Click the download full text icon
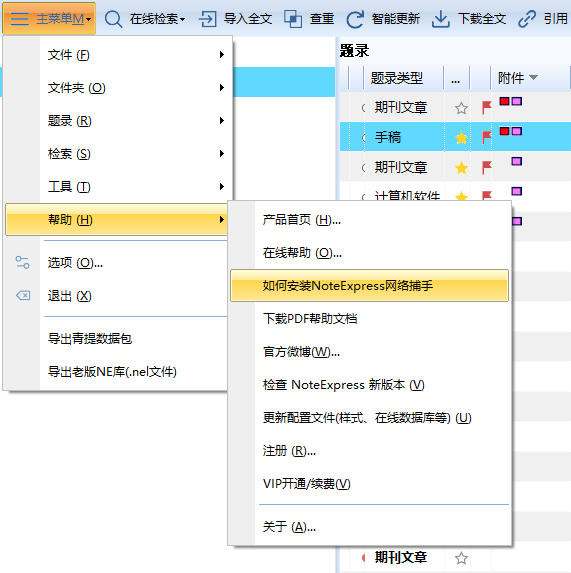Screen dimensions: 571x573 pos(441,19)
